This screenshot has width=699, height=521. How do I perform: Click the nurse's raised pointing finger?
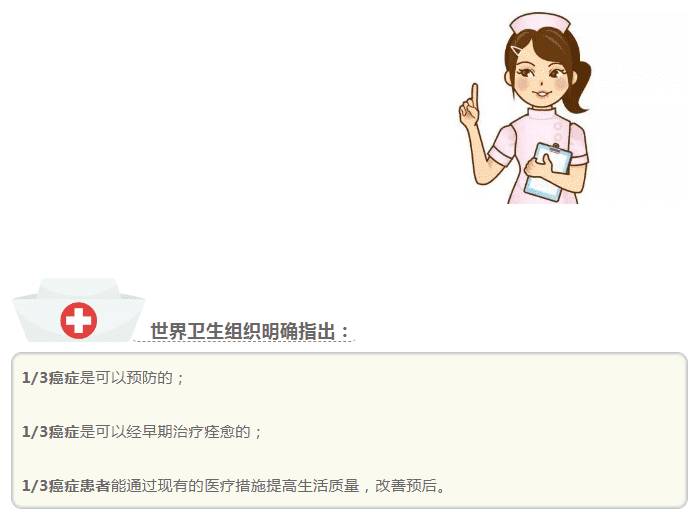[475, 94]
